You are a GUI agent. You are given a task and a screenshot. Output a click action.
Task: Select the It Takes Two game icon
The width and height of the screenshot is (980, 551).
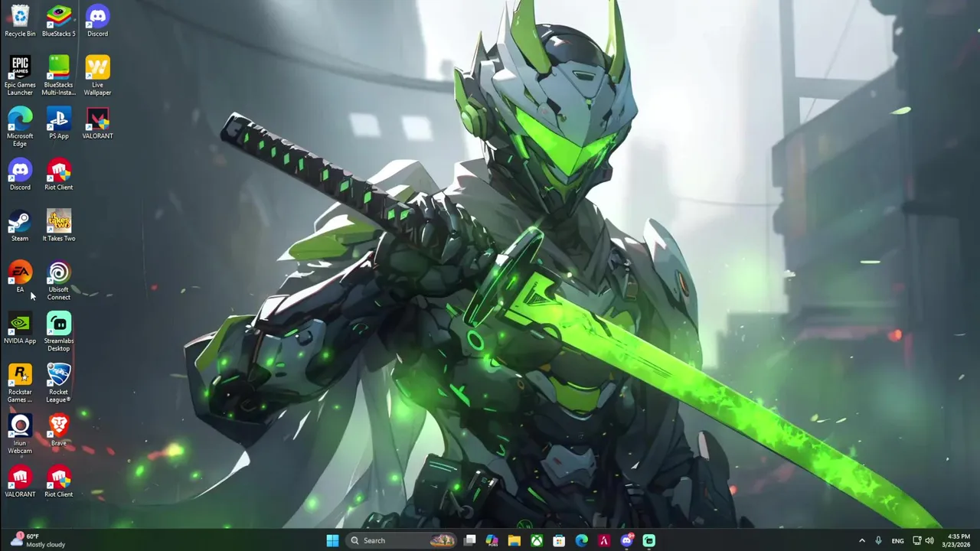click(59, 226)
